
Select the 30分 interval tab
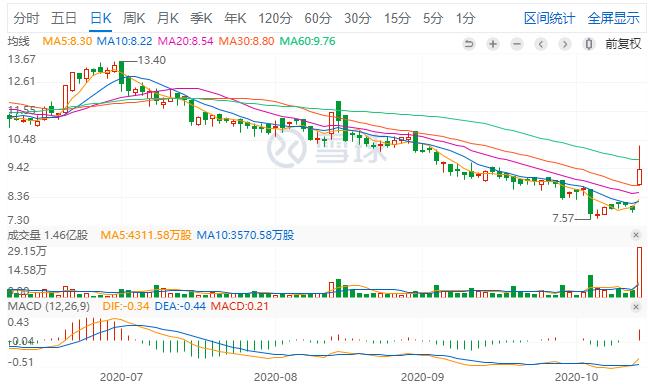click(358, 18)
